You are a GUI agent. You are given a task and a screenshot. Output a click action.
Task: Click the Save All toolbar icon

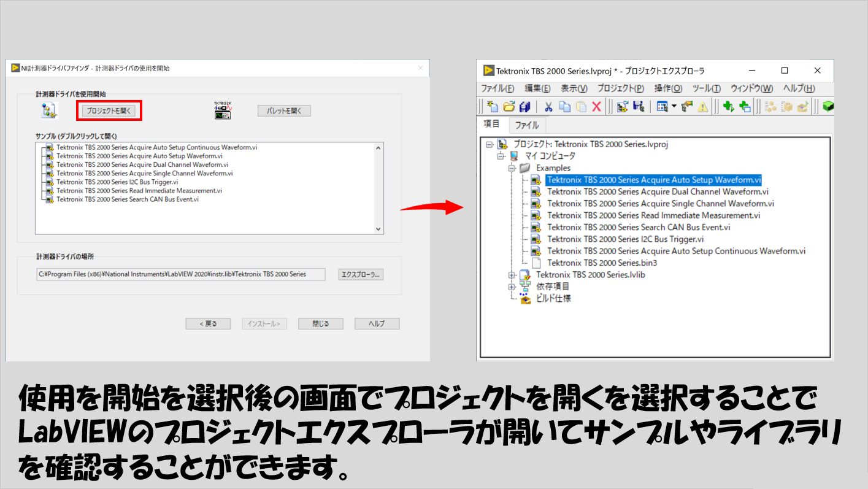(x=524, y=107)
